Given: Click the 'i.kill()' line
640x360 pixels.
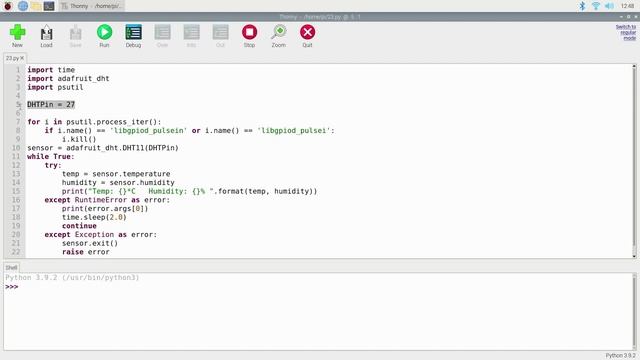Looking at the screenshot, I should tap(79, 139).
